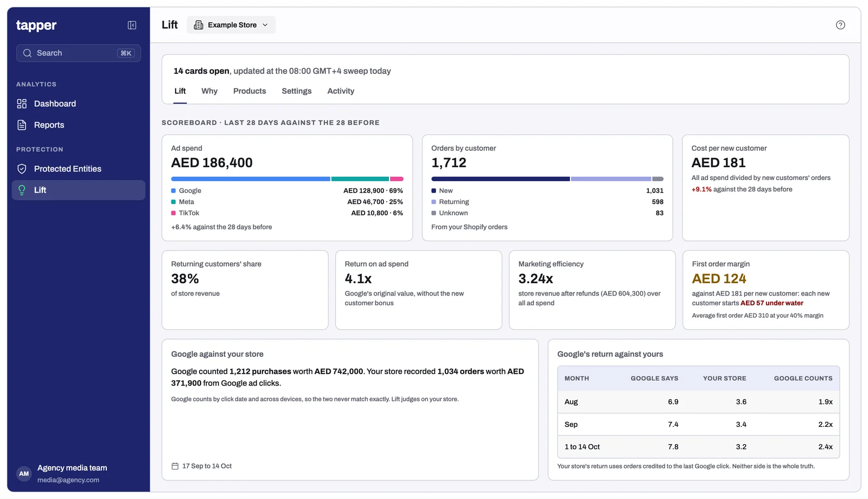Click the '38%' returning customers' share value
This screenshot has width=868, height=499.
tap(185, 279)
